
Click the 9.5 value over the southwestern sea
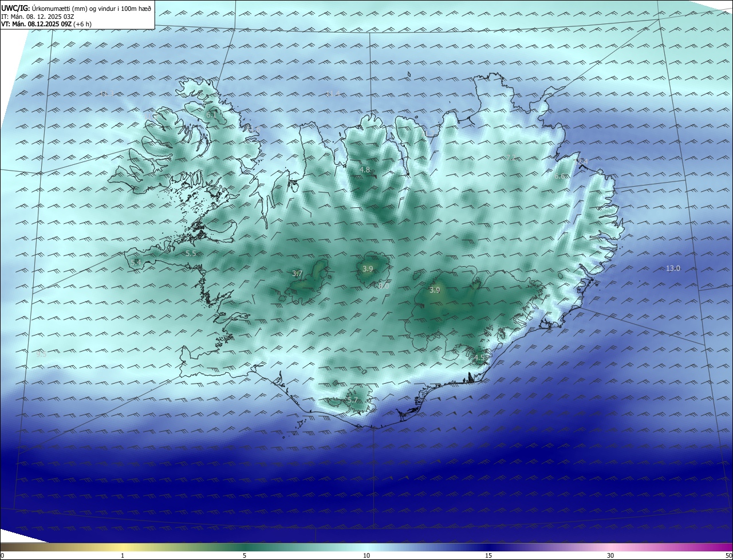41,354
